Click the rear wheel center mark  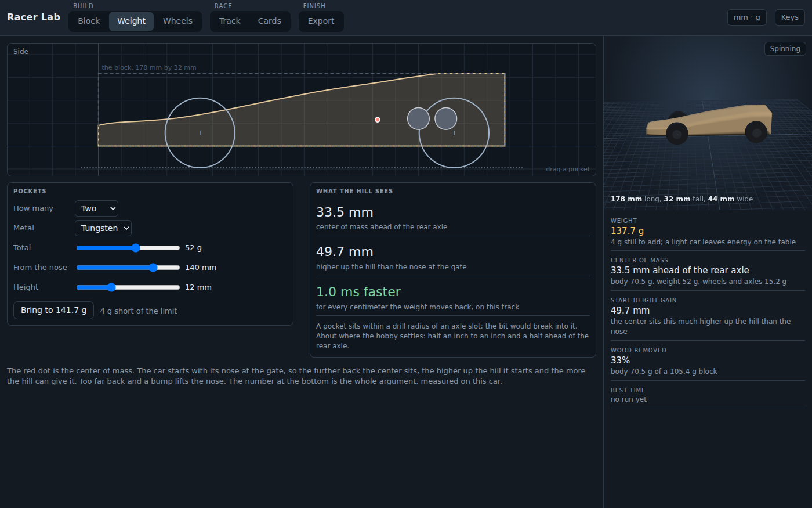coord(454,133)
